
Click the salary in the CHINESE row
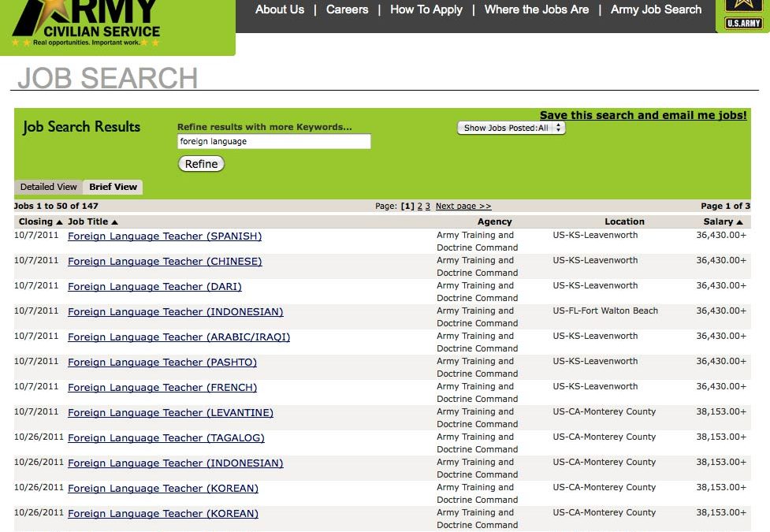(721, 260)
